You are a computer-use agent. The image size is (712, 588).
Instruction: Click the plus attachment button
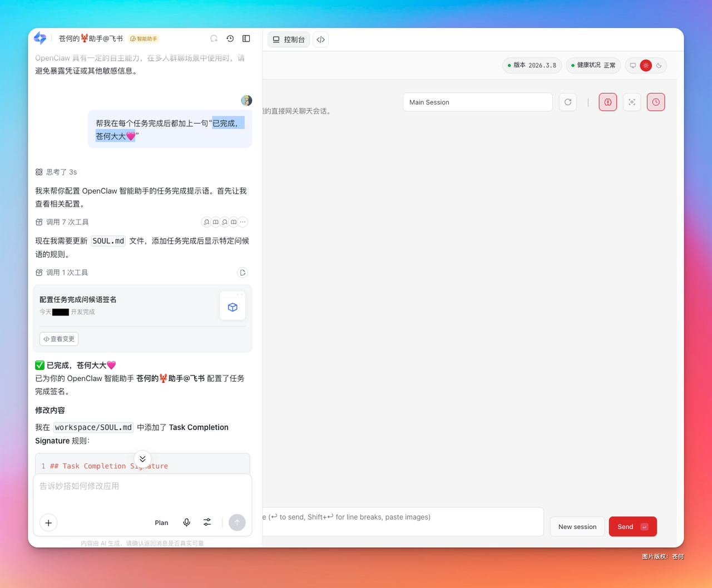pyautogui.click(x=49, y=523)
